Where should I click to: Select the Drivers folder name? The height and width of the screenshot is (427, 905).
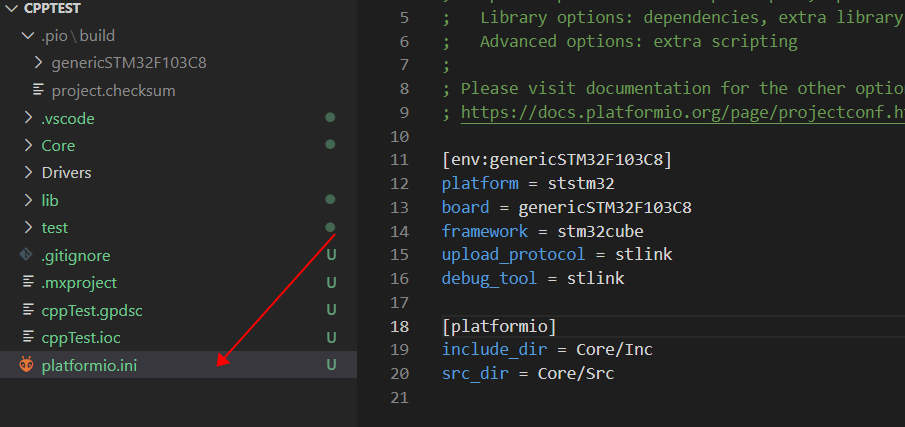[66, 173]
